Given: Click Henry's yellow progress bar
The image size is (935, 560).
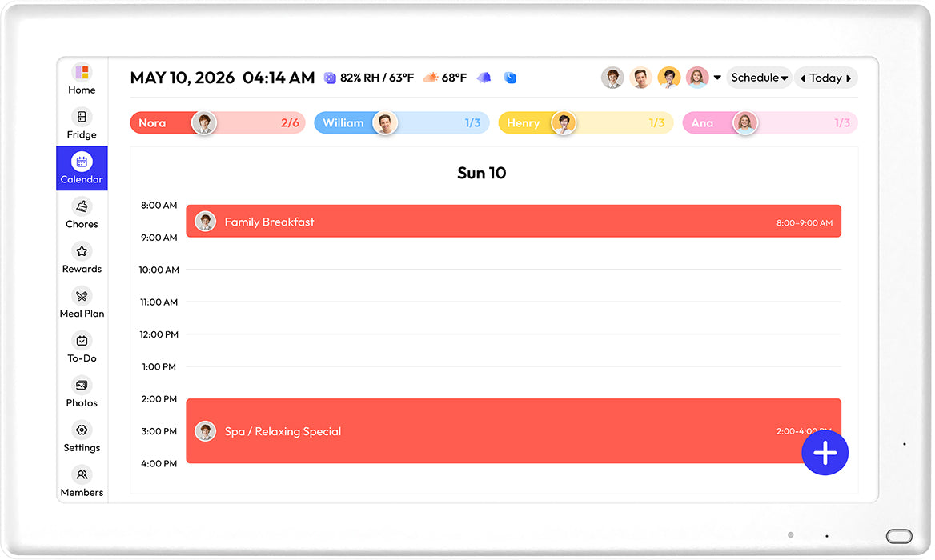Looking at the screenshot, I should pyautogui.click(x=585, y=122).
